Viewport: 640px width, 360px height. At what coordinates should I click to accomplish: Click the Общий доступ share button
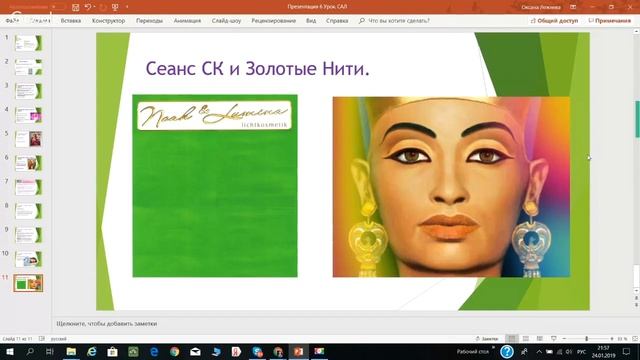pyautogui.click(x=554, y=20)
